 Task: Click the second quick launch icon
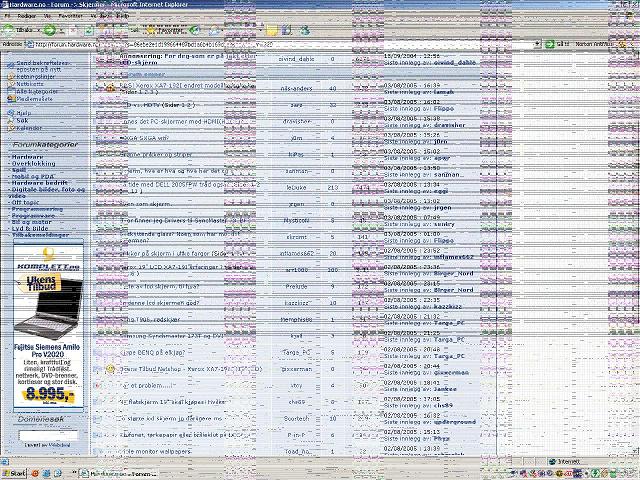[x=46, y=473]
